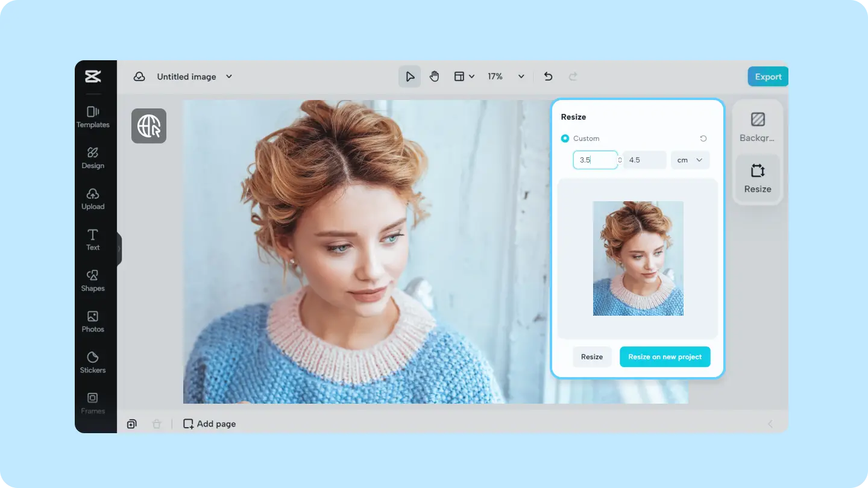This screenshot has height=488, width=868.
Task: Select the pointer selection tool
Action: pyautogui.click(x=410, y=77)
